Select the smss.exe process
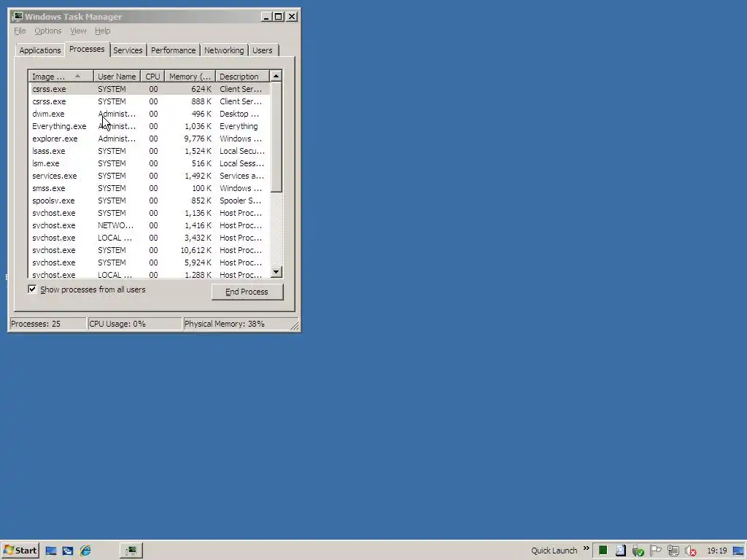The image size is (747, 560). tap(149, 188)
